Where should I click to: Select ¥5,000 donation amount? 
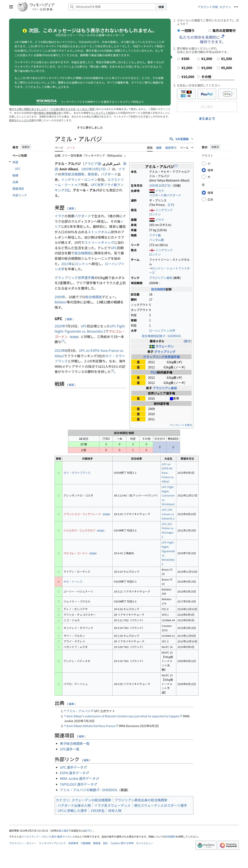coord(218,68)
